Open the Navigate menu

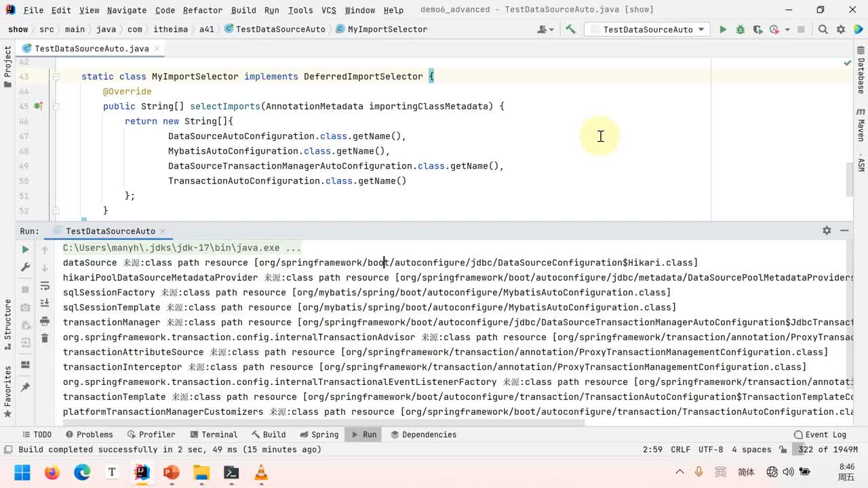pyautogui.click(x=127, y=10)
